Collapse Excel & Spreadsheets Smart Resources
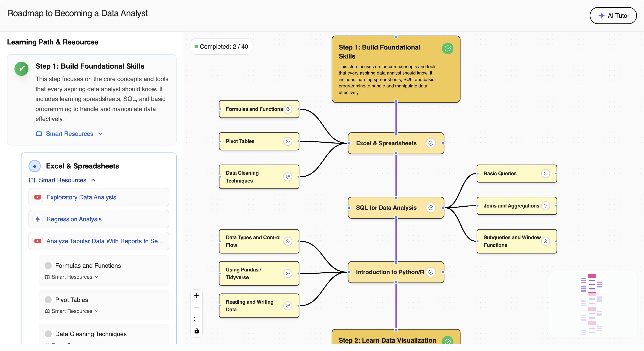 coord(94,180)
